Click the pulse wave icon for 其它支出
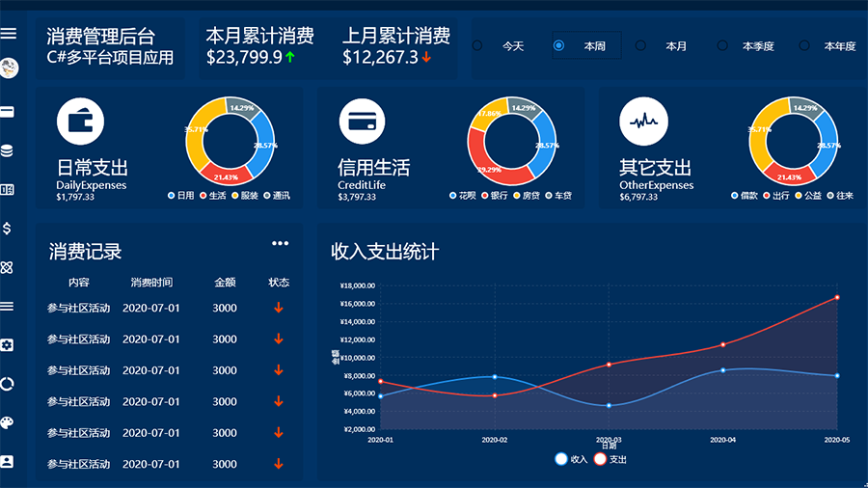The image size is (868, 488). pyautogui.click(x=643, y=121)
